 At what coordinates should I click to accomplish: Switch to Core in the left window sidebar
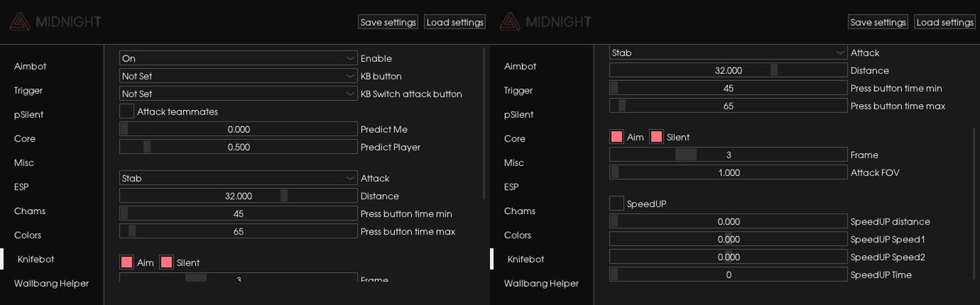24,138
